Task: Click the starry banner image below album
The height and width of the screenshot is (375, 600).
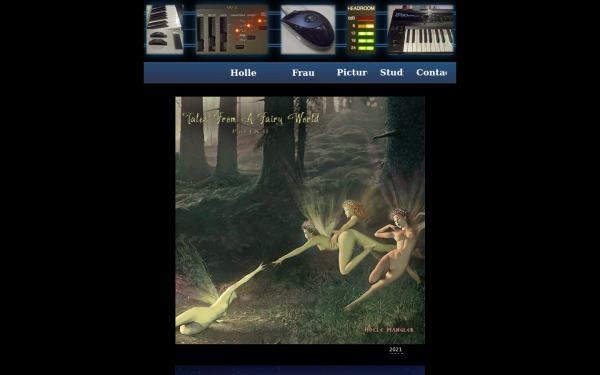Action: 300,370
